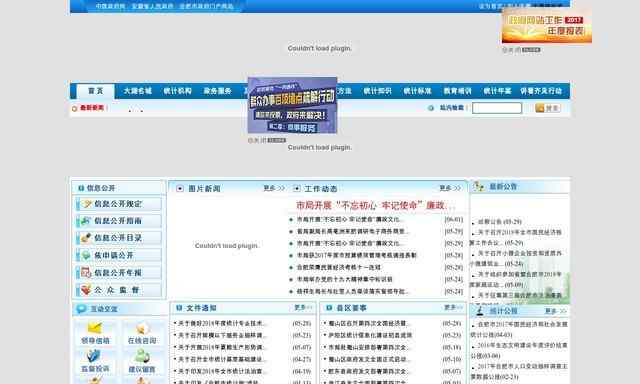The image size is (640, 384).
Task: Click 更多 in the 工作动态 header
Action: coord(450,188)
